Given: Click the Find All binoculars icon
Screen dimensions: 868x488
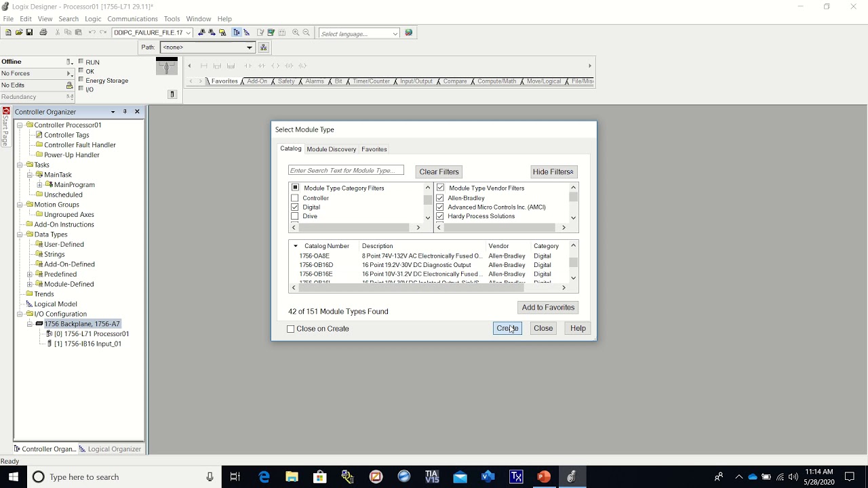Looking at the screenshot, I should tap(222, 33).
